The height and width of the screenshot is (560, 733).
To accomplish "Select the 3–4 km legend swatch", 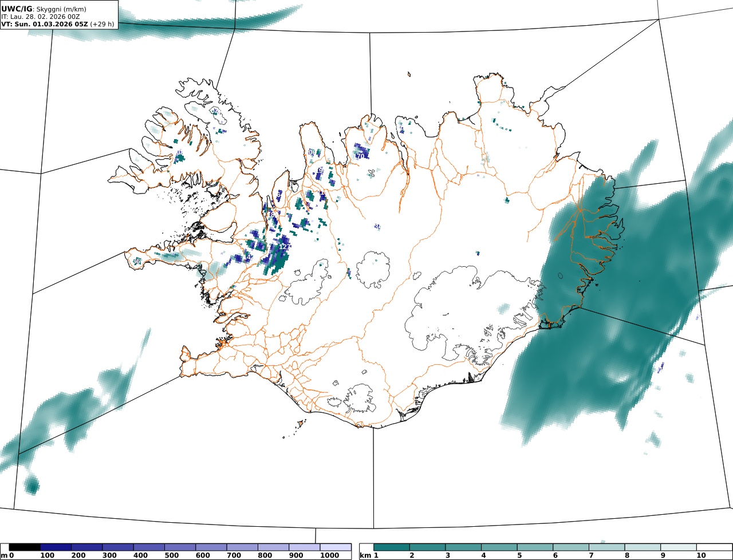I will pyautogui.click(x=463, y=547).
